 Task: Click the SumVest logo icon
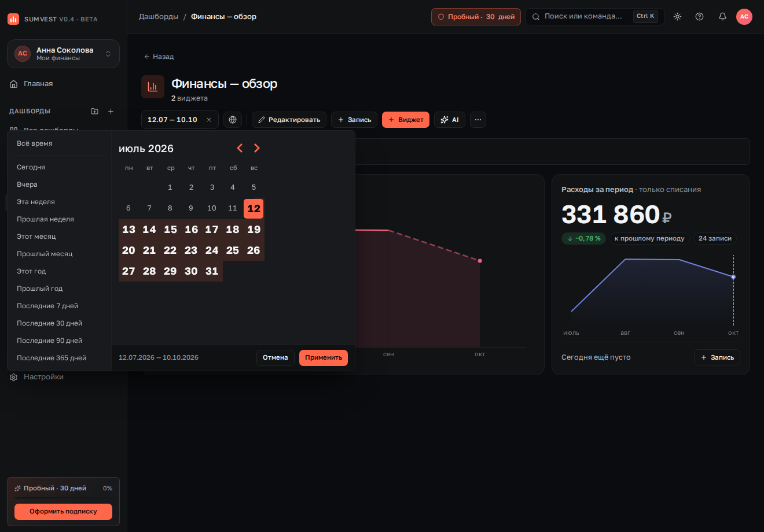tap(13, 19)
